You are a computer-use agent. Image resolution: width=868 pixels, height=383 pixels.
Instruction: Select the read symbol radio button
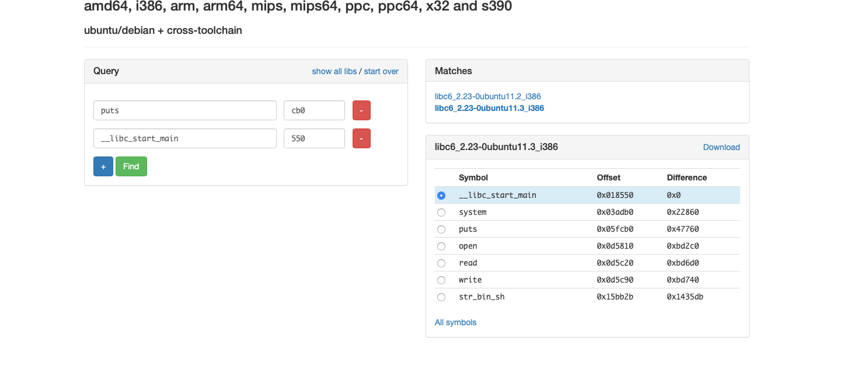441,263
